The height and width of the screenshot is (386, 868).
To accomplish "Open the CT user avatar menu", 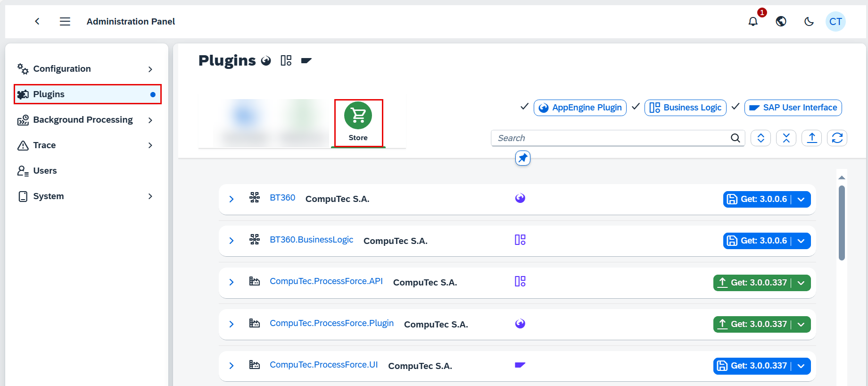I will (835, 21).
